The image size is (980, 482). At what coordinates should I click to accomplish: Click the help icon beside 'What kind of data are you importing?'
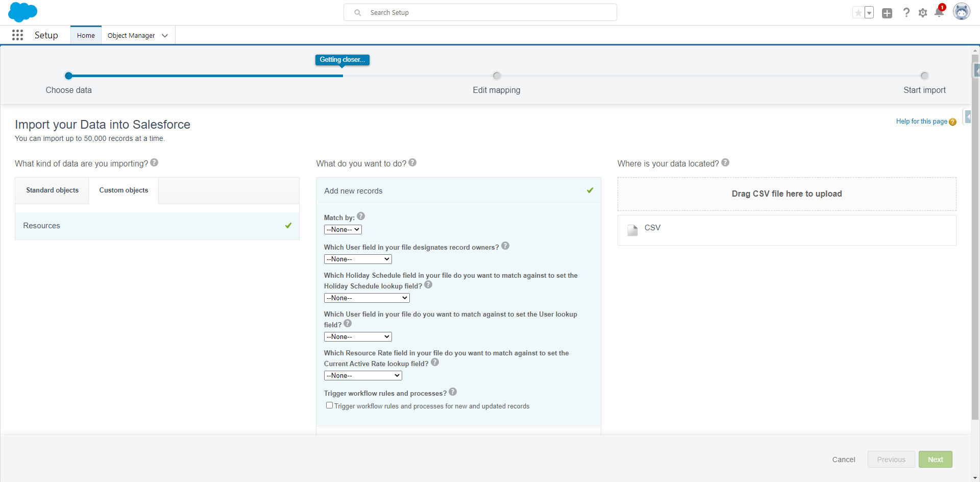point(154,162)
